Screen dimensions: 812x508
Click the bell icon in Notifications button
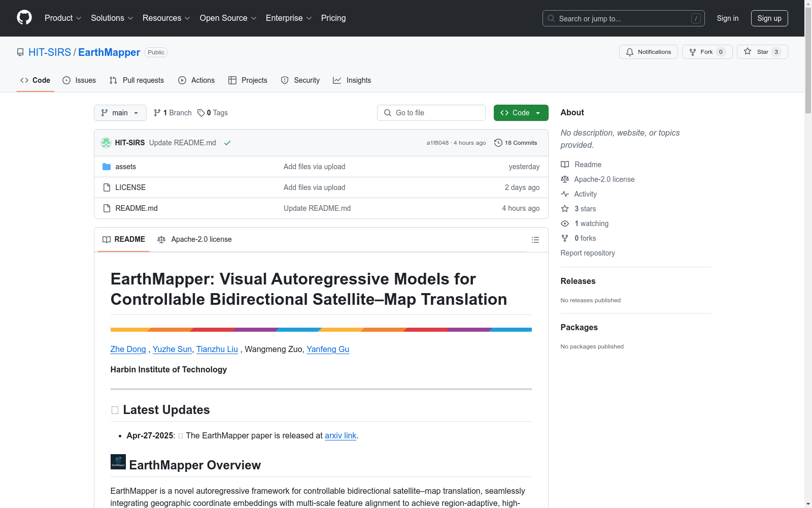[630, 52]
